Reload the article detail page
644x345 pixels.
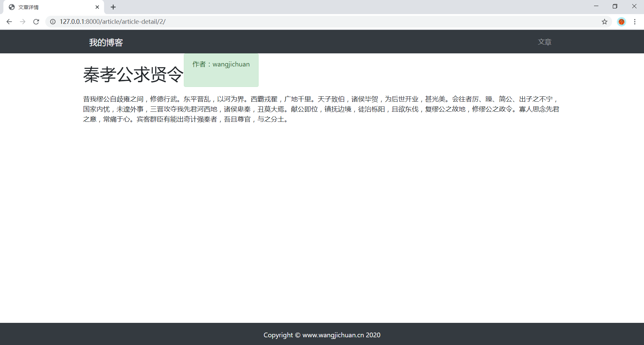click(x=36, y=22)
